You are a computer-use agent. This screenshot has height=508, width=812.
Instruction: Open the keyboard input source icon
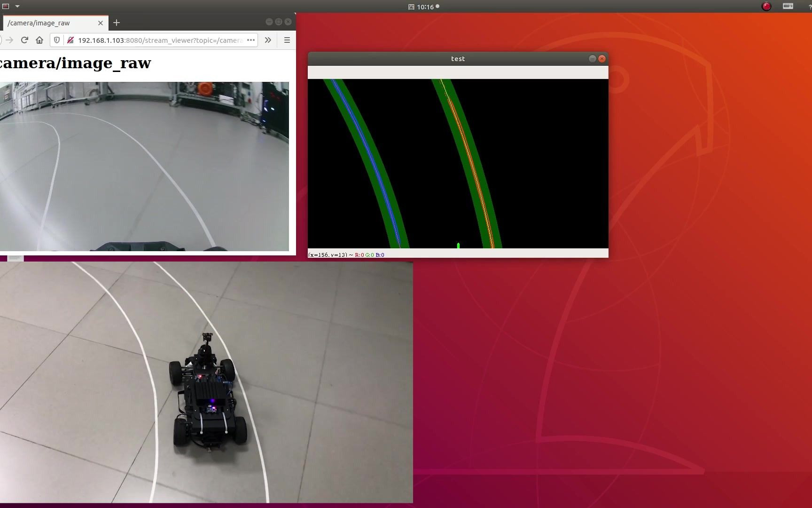point(788,6)
